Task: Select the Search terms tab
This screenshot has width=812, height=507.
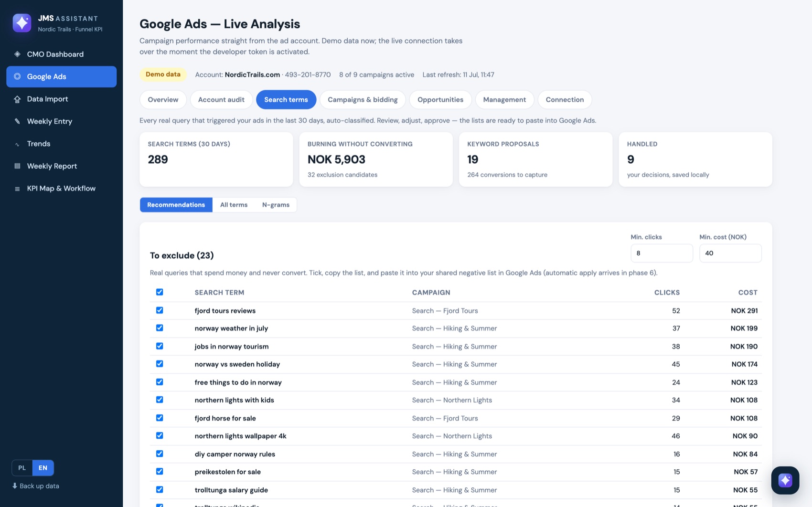Action: tap(286, 99)
